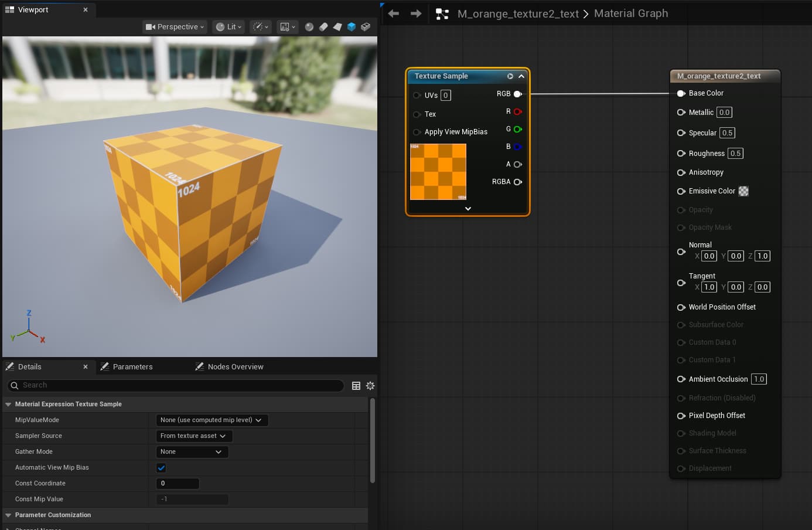Screen dimensions: 812x530
Task: Click the Emissive Color swatch
Action: coord(743,191)
